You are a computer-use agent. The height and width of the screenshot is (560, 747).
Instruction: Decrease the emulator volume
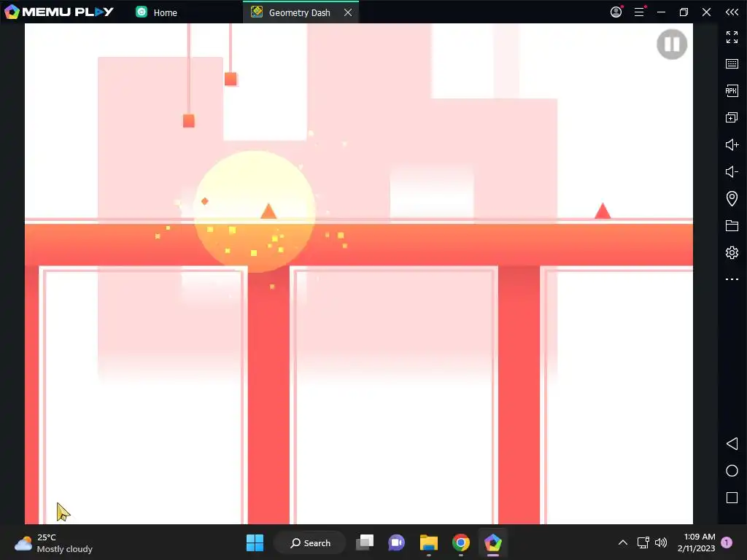click(x=732, y=171)
